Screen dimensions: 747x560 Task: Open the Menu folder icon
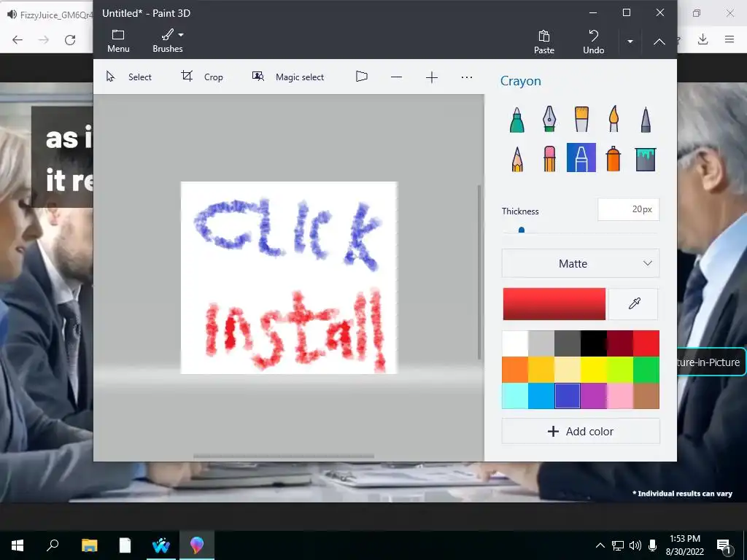point(118,41)
